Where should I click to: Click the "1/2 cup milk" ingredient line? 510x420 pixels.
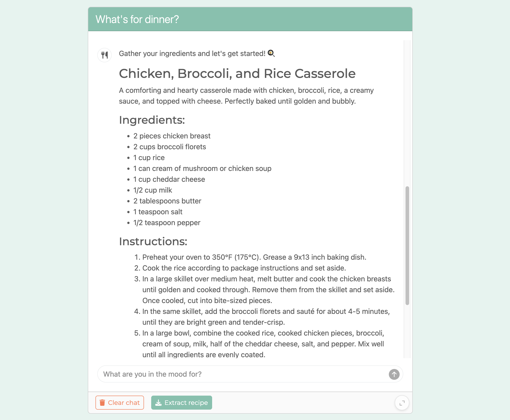coord(153,190)
